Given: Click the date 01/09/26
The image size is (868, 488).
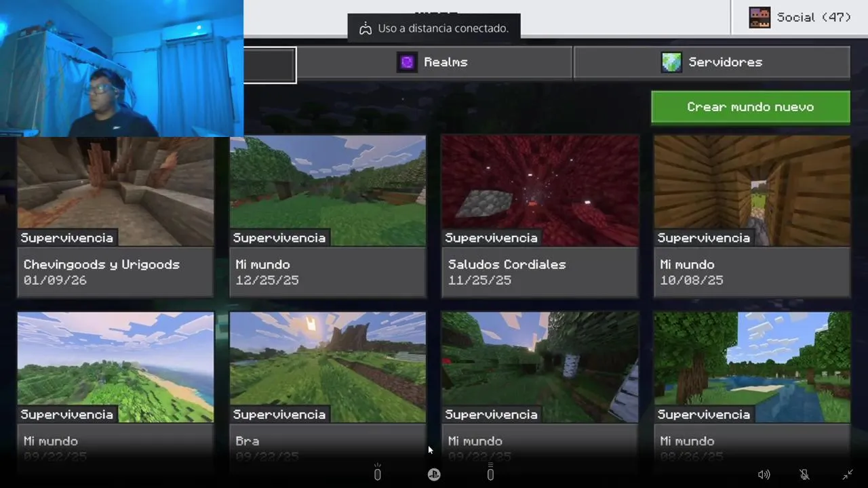Looking at the screenshot, I should [x=55, y=280].
